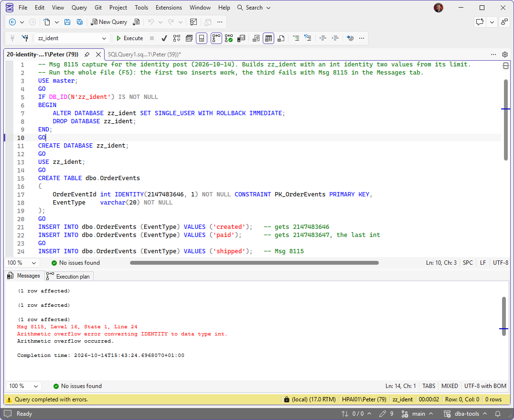
Task: Expand the main branch selector
Action: [x=418, y=414]
